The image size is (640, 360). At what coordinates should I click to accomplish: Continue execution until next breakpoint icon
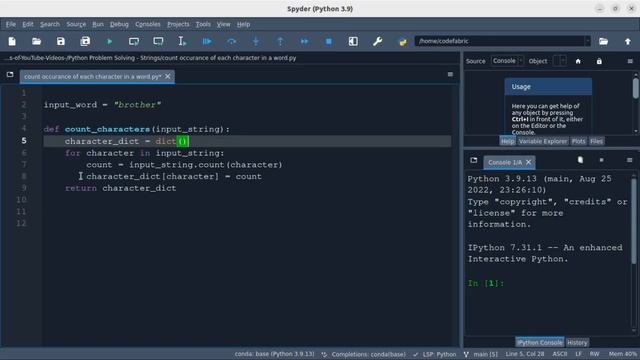coord(304,41)
